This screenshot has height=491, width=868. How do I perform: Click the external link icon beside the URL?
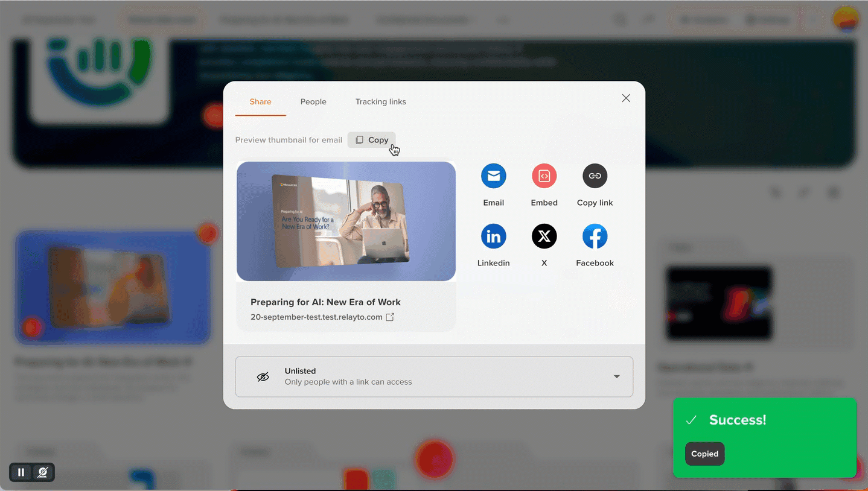pyautogui.click(x=390, y=317)
